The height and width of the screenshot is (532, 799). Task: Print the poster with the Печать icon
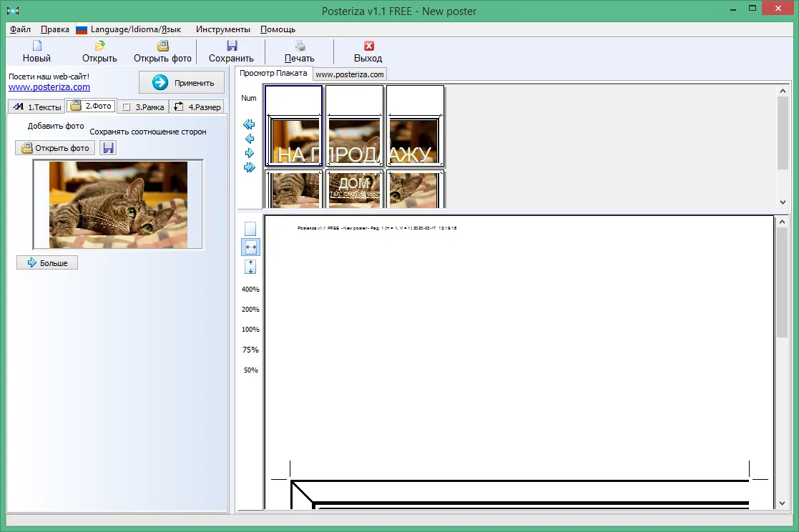[300, 46]
